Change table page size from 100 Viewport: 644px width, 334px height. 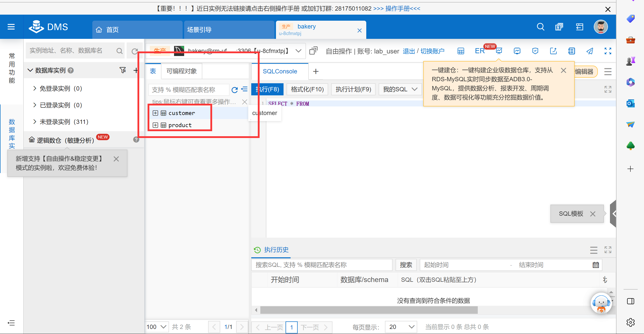(156, 327)
